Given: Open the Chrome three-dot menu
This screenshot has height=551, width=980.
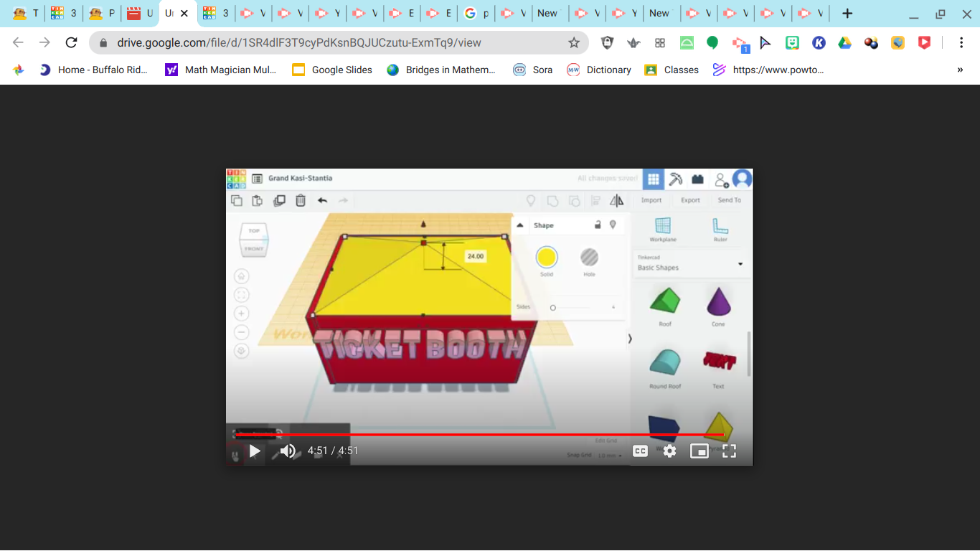Looking at the screenshot, I should [961, 43].
